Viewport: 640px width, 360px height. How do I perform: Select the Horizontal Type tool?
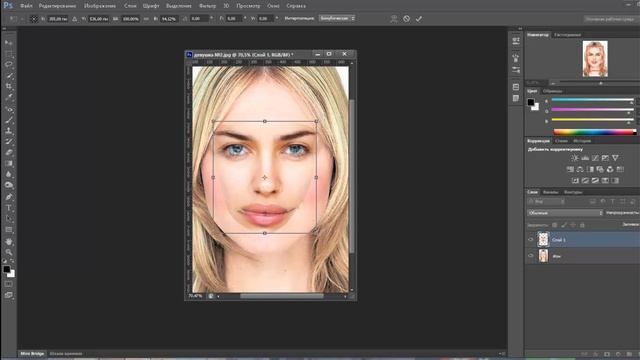click(9, 208)
